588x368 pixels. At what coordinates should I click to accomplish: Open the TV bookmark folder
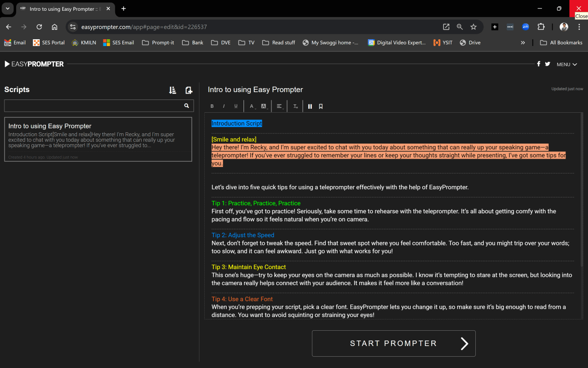click(246, 43)
